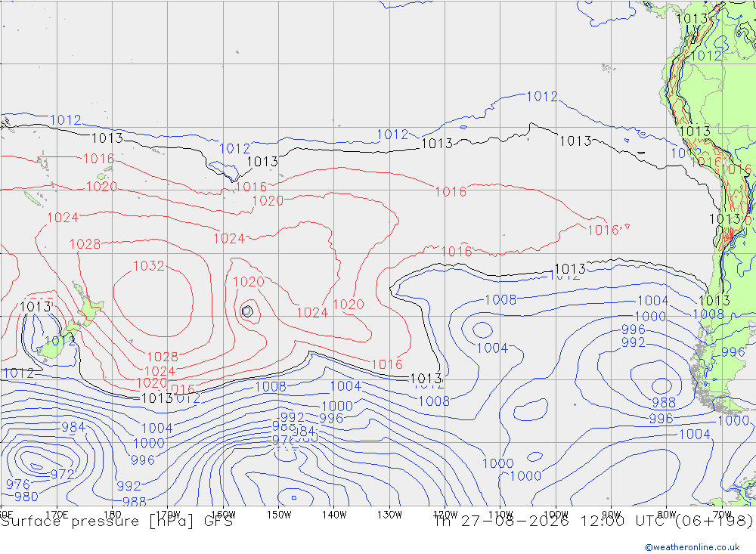Viewport: 756px width, 554px height.
Task: Click the 972 low pressure label
Action: click(x=62, y=475)
